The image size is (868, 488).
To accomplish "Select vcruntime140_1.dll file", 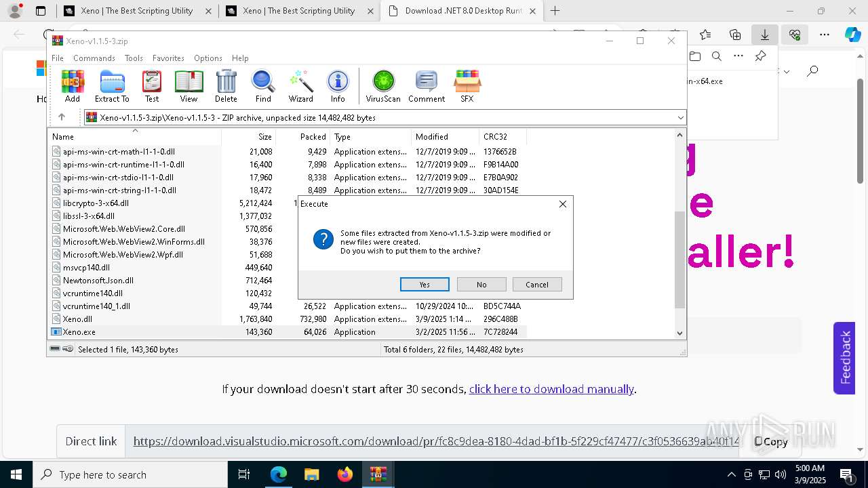I will tap(288, 306).
